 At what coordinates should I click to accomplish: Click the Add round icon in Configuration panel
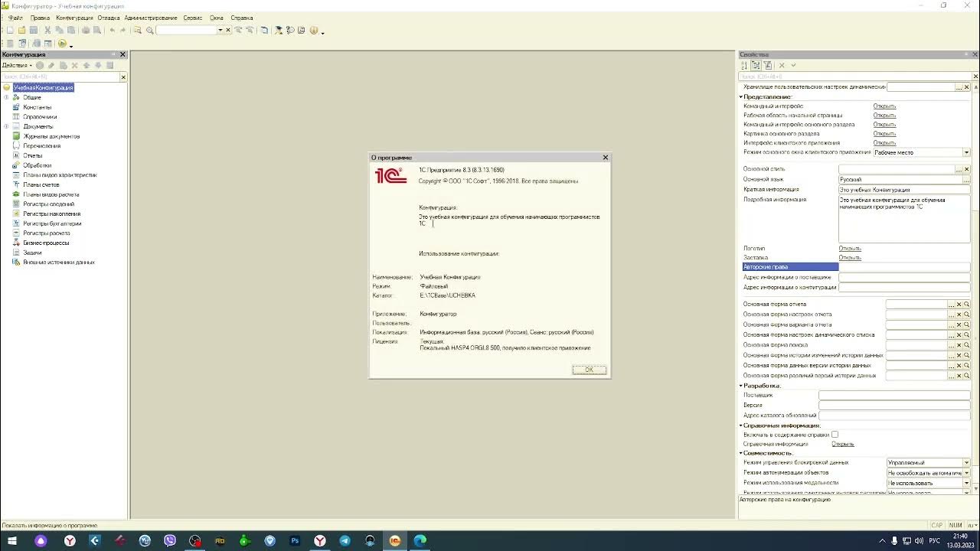click(x=40, y=65)
